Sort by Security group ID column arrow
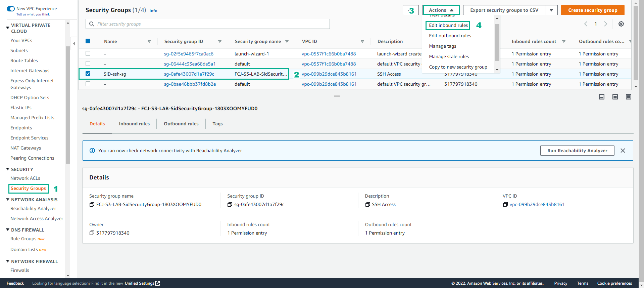Image resolution: width=644 pixels, height=288 pixels. (220, 41)
